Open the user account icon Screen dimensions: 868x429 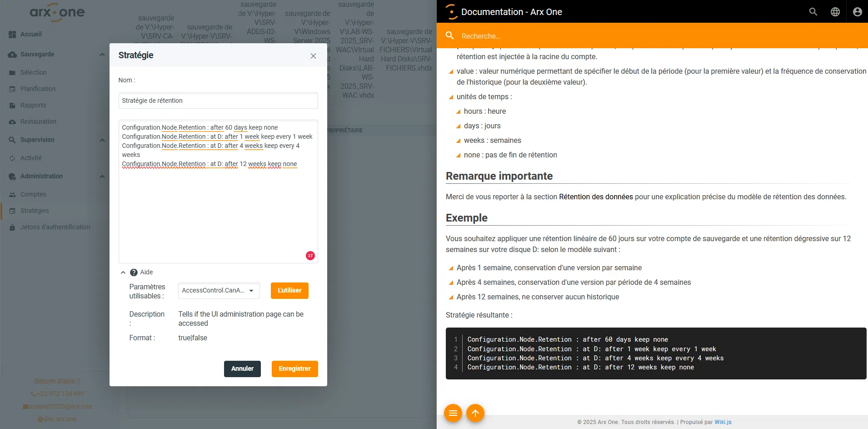[857, 12]
